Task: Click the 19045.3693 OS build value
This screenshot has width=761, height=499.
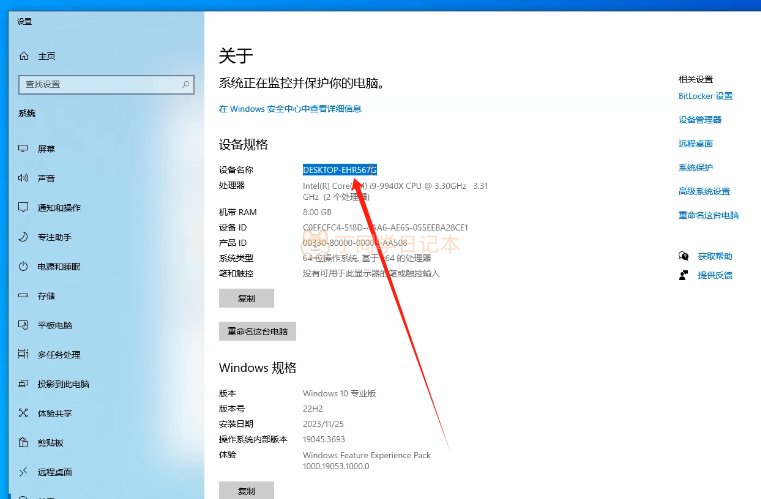Action: point(324,439)
